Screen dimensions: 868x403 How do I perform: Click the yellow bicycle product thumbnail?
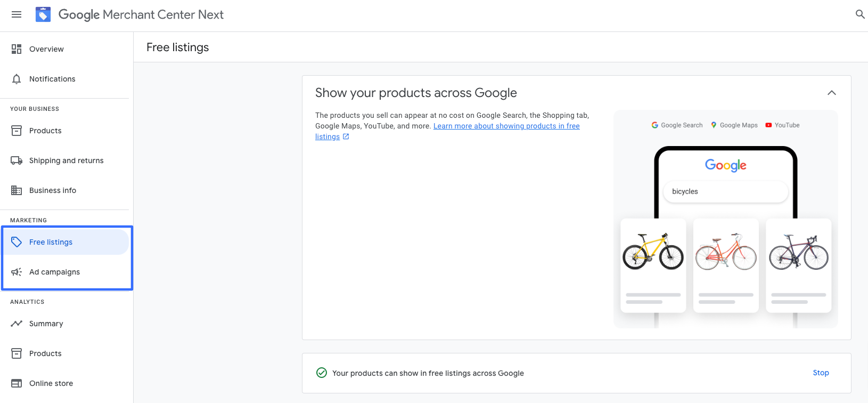(x=653, y=252)
